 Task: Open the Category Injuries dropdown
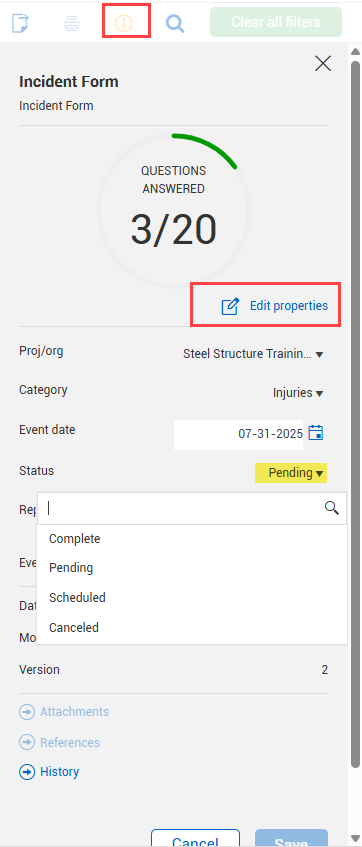(298, 393)
